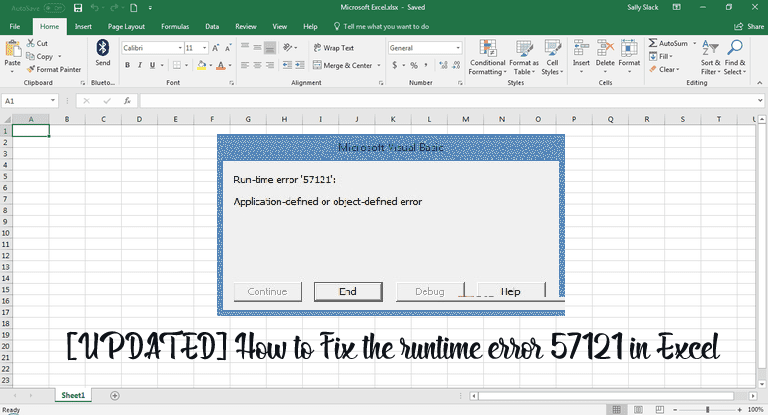The width and height of the screenshot is (768, 415).
Task: Click the Orientation text angle icon
Action: point(288,48)
